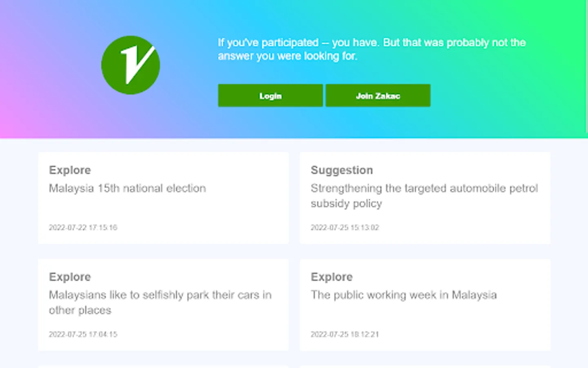
Task: Click the Explore label above the election topic
Action: [70, 170]
